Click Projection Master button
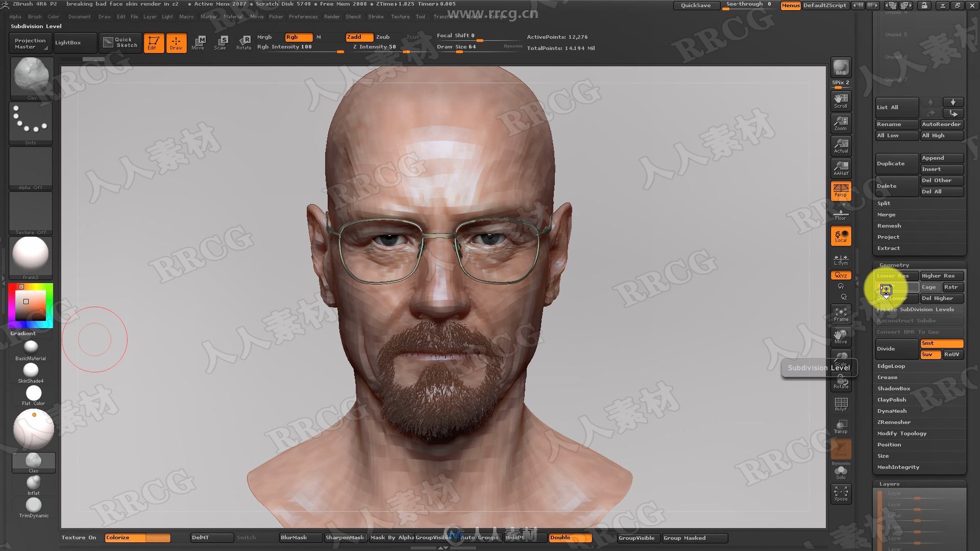Screen dimensions: 980x551 [30, 43]
